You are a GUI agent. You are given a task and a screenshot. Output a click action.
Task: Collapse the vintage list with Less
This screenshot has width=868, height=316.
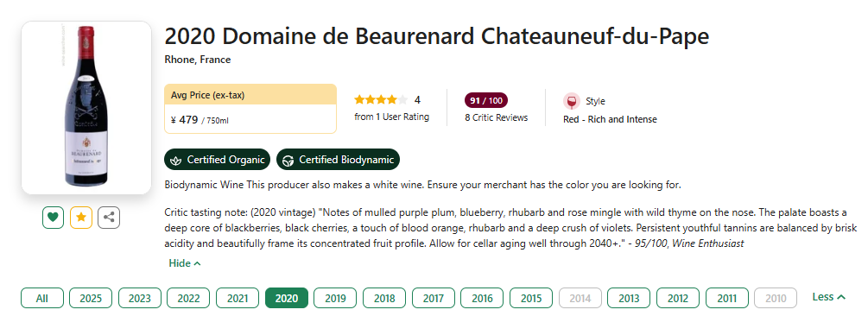click(x=828, y=297)
